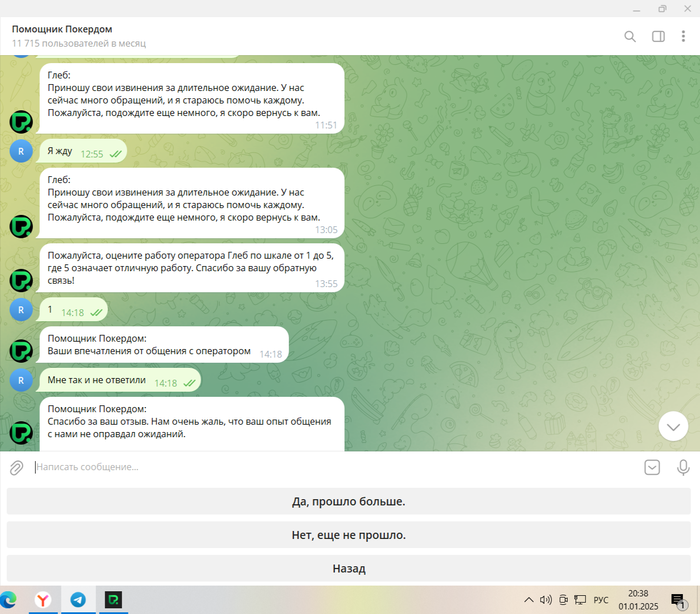Screen dimensions: 700x614
Task: Open Windows notification center icon
Action: 678,601
